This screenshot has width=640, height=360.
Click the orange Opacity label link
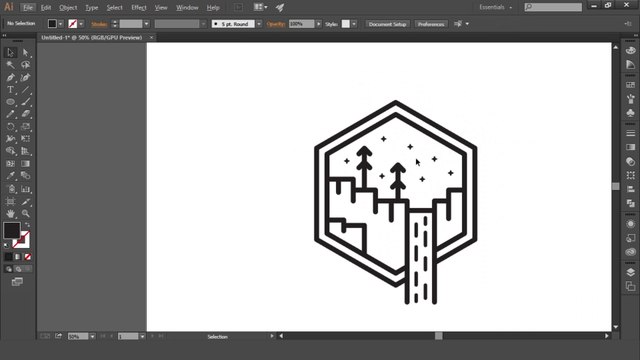(276, 24)
